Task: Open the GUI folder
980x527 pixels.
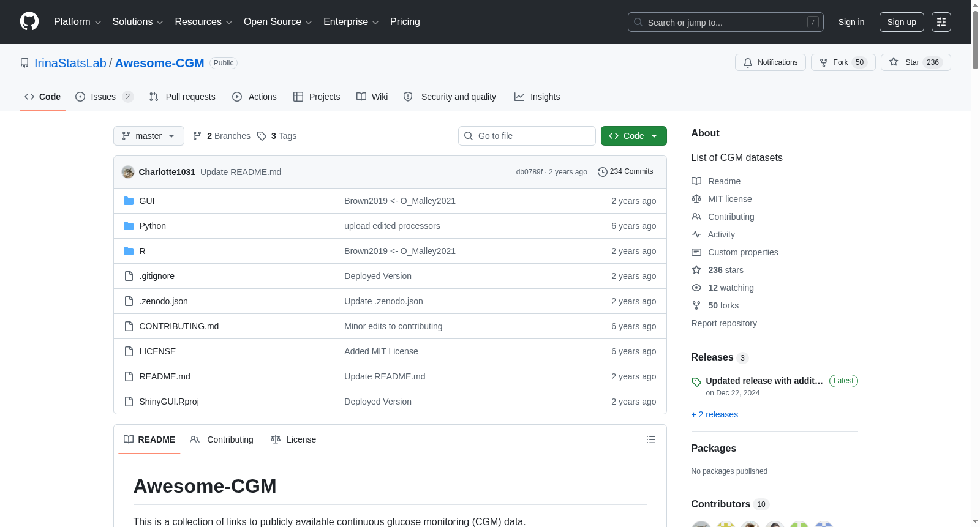Action: 147,201
